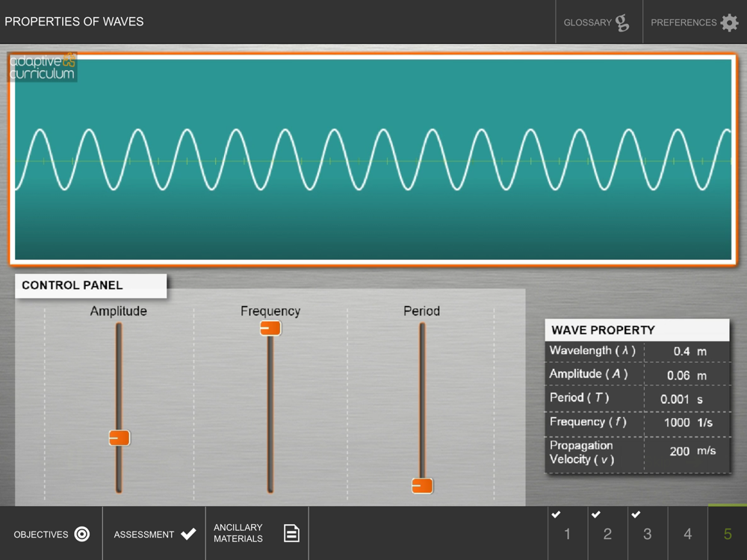Viewport: 747px width, 560px height.
Task: Go to step 3 page tab
Action: [x=648, y=534]
